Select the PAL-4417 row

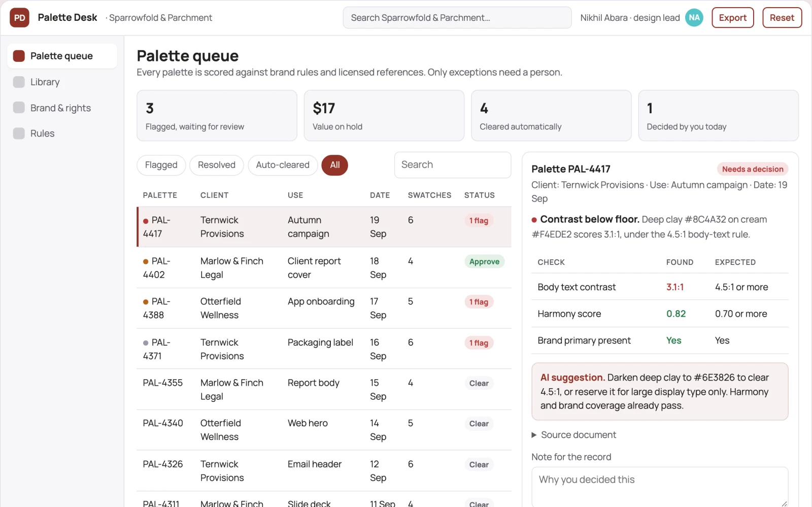click(324, 227)
